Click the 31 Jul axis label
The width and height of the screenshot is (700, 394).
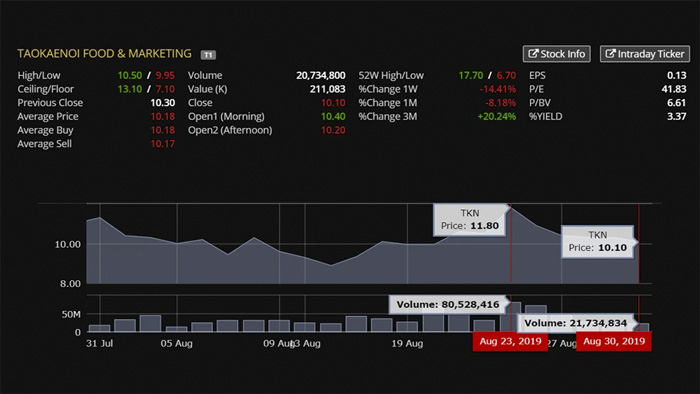(100, 344)
